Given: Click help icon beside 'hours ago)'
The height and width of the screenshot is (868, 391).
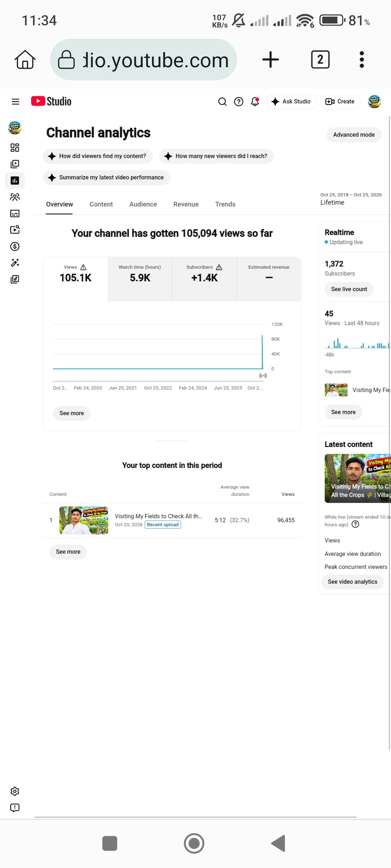Looking at the screenshot, I should tap(356, 524).
